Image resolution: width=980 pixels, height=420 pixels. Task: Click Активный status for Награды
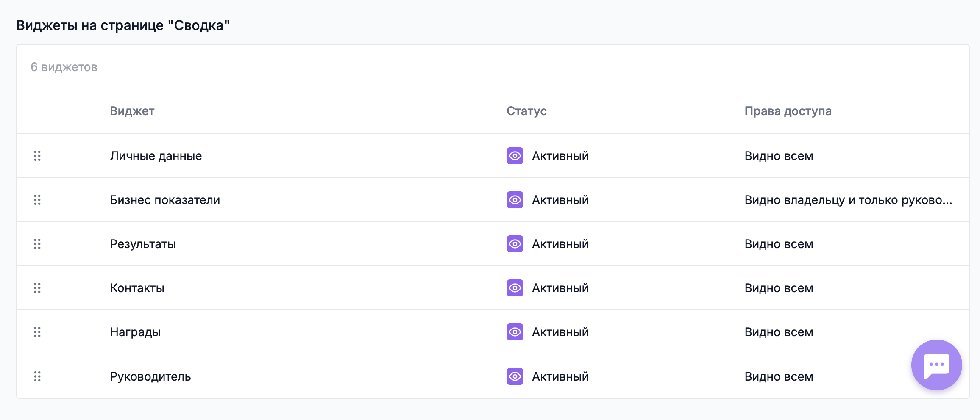pos(560,332)
